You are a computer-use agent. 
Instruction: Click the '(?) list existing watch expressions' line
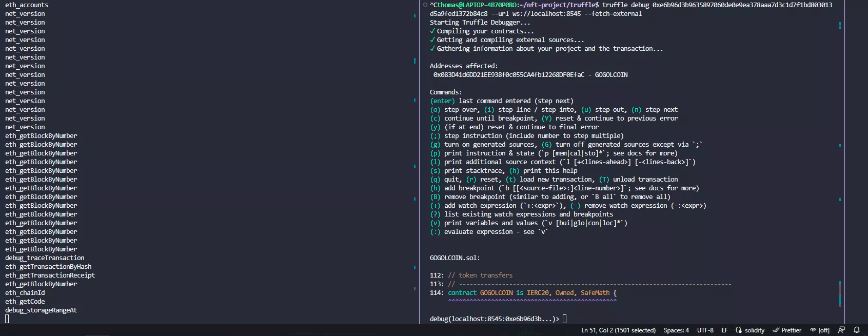522,214
